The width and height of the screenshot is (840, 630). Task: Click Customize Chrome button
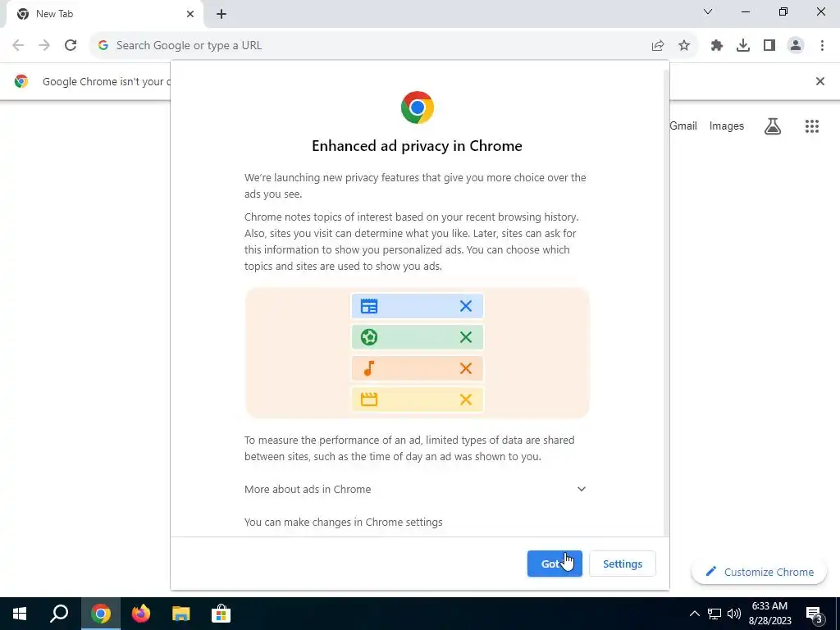[x=759, y=572]
